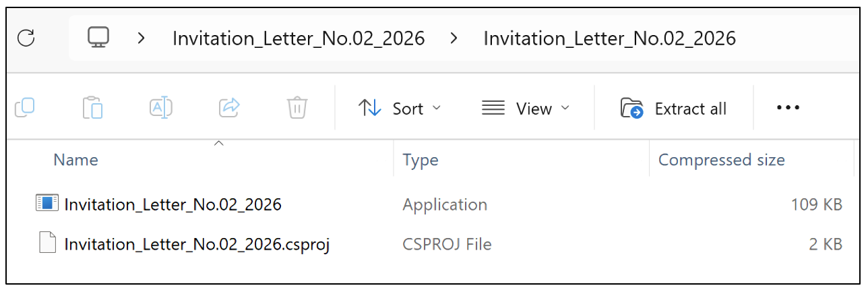Open the See more ellipsis menu
The width and height of the screenshot is (868, 290).
pos(788,108)
